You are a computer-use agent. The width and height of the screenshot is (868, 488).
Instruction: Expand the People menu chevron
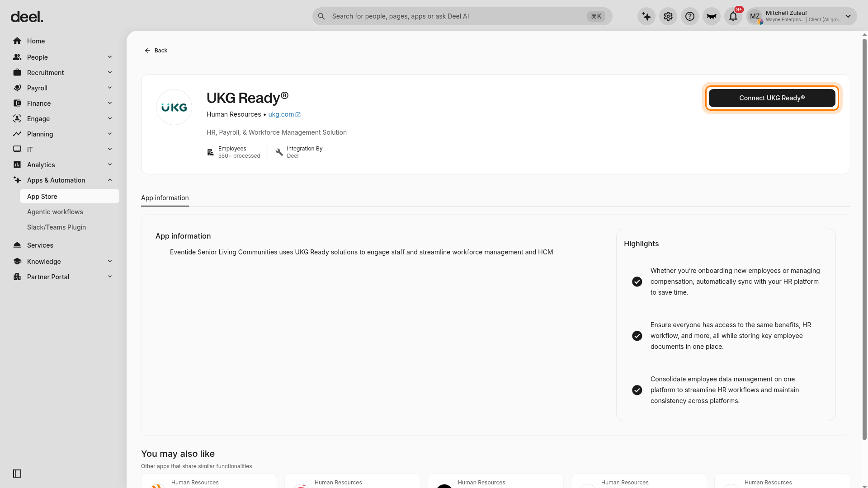click(x=110, y=57)
